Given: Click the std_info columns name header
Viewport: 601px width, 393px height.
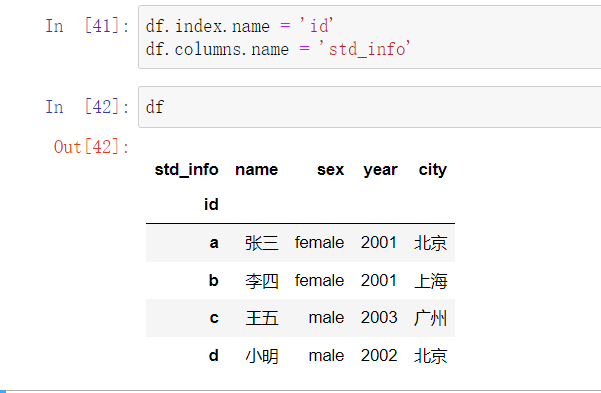Looking at the screenshot, I should [187, 169].
